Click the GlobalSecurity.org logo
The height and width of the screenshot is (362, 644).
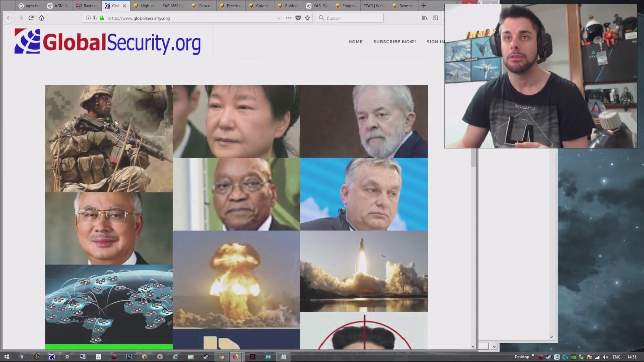pos(108,42)
